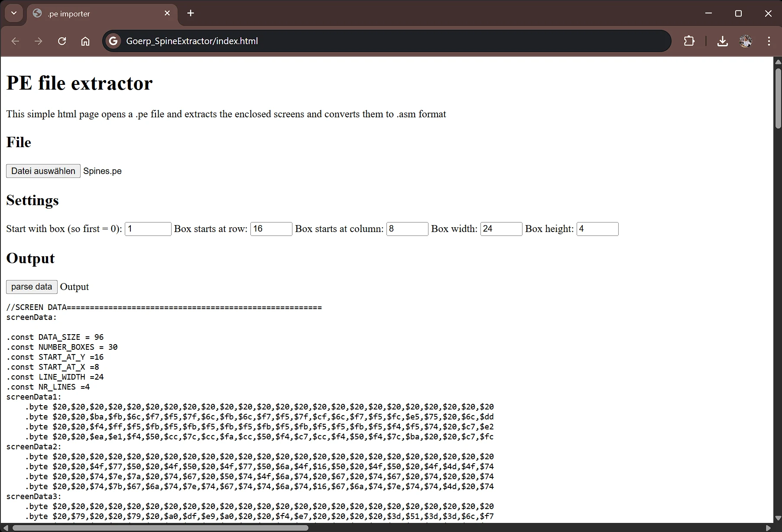Select the .pe importer tab

pyautogui.click(x=95, y=14)
